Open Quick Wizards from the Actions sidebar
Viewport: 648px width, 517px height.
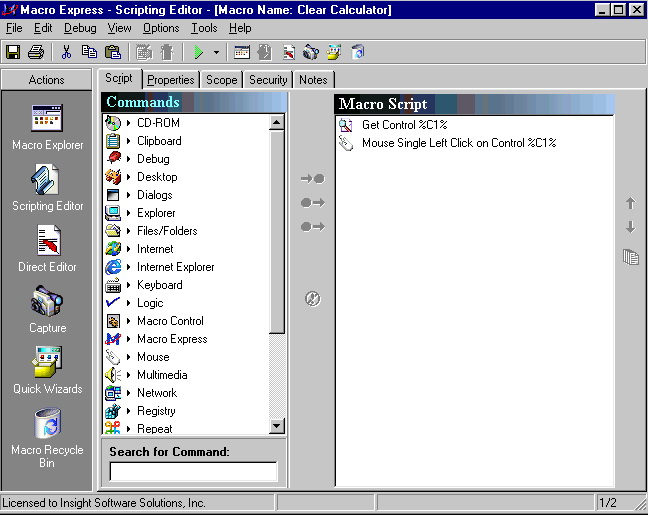[47, 370]
